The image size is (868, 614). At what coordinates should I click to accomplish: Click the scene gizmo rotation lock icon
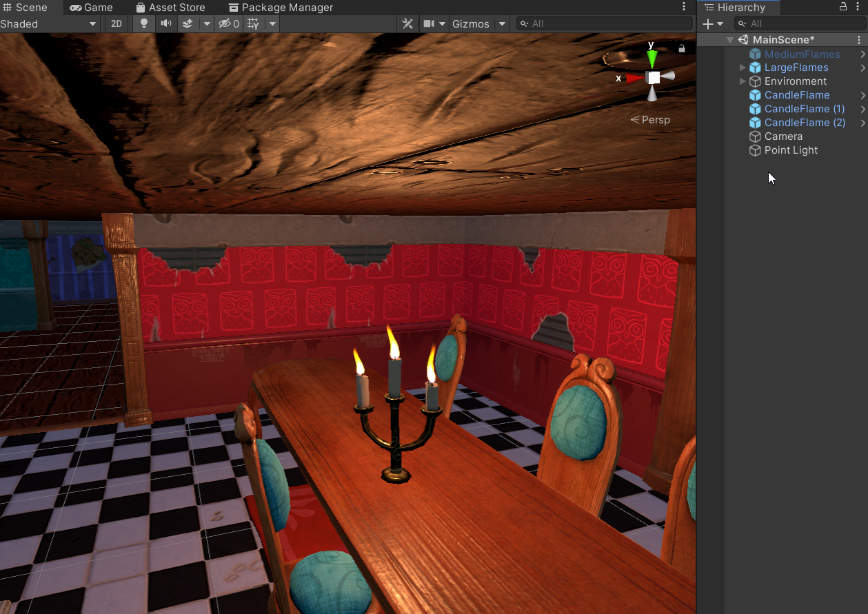click(x=682, y=48)
